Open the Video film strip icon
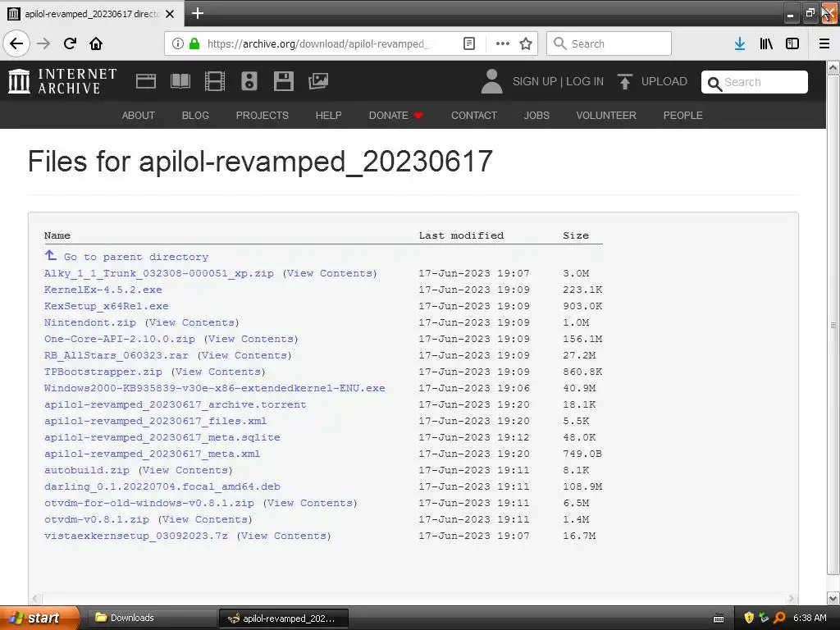 point(215,81)
